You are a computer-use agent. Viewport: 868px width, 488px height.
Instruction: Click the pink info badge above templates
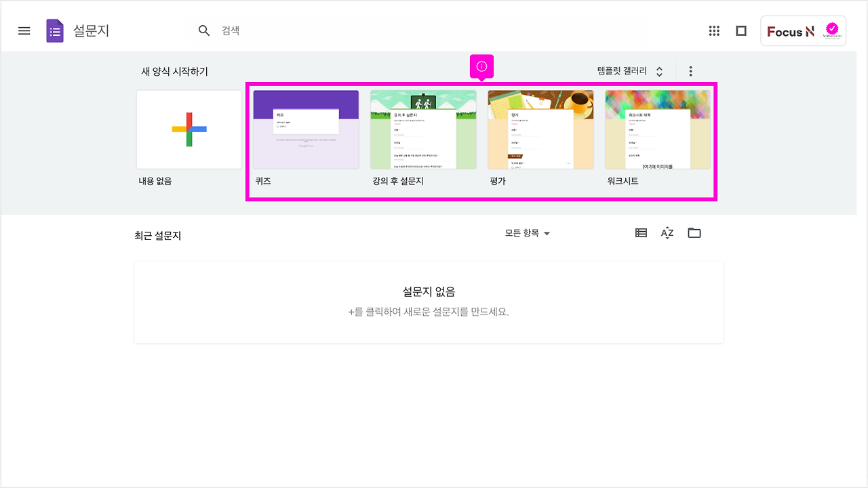(481, 66)
